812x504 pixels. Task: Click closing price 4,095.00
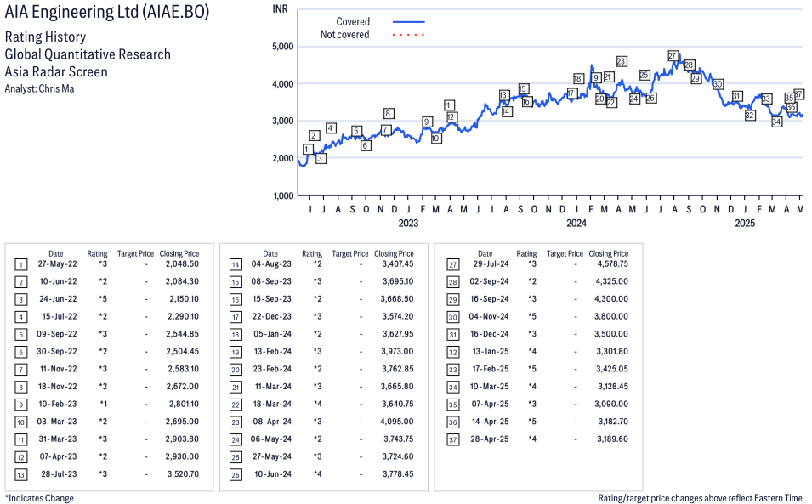tap(397, 422)
